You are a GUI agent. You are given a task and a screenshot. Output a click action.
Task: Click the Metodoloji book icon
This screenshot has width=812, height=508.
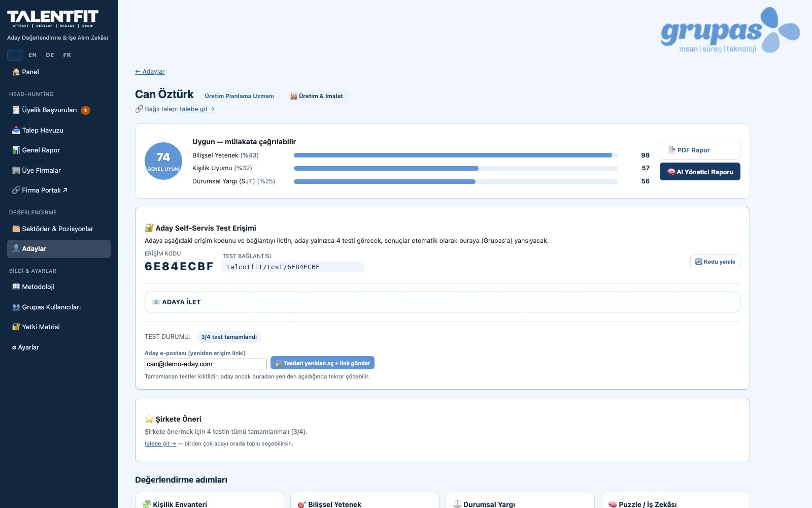pyautogui.click(x=16, y=287)
